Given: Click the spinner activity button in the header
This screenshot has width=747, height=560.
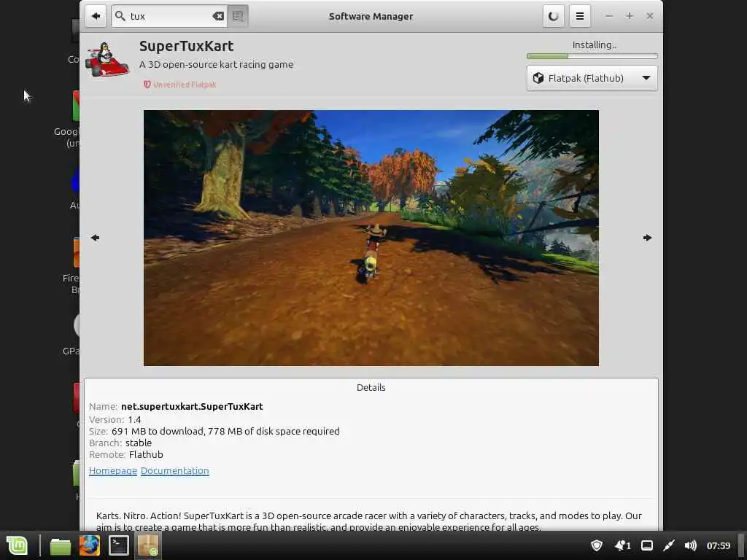Looking at the screenshot, I should [x=553, y=16].
